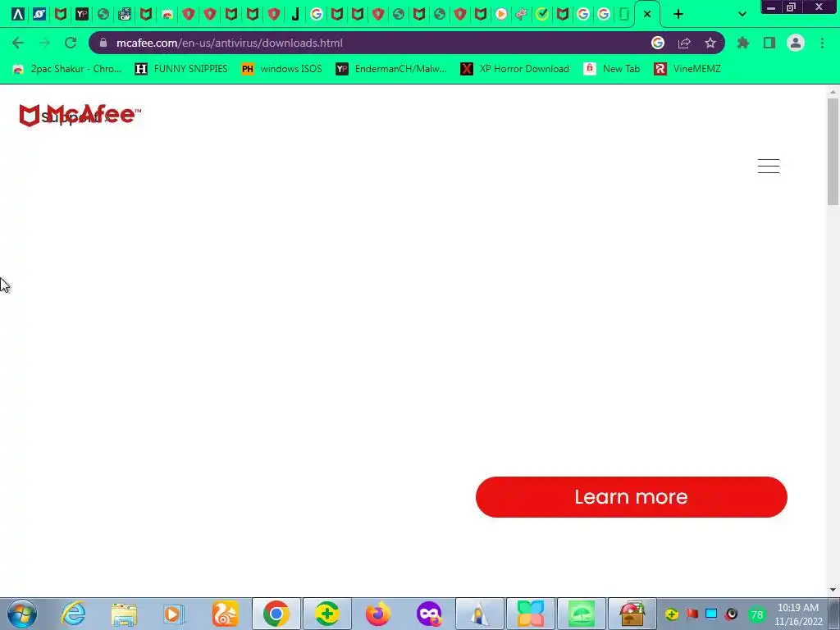Click the green 78 tray indicator
The image size is (840, 630).
point(757,614)
